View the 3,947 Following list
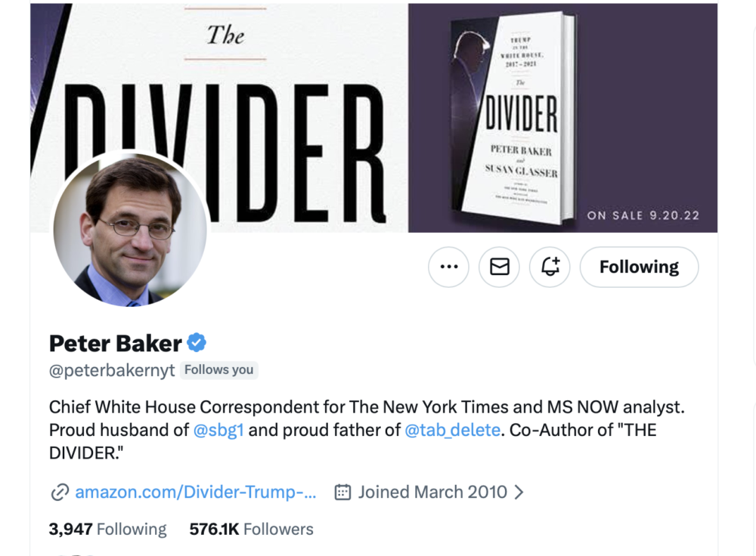The width and height of the screenshot is (756, 556). [x=107, y=530]
